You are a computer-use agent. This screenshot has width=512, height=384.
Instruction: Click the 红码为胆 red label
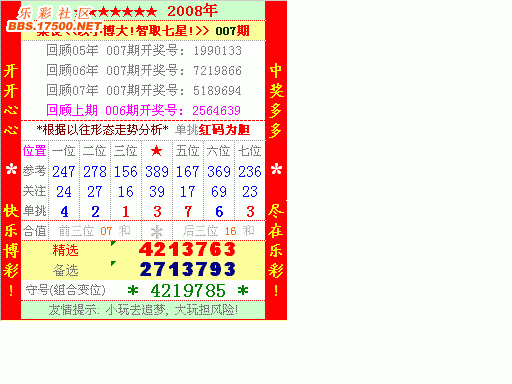224,130
